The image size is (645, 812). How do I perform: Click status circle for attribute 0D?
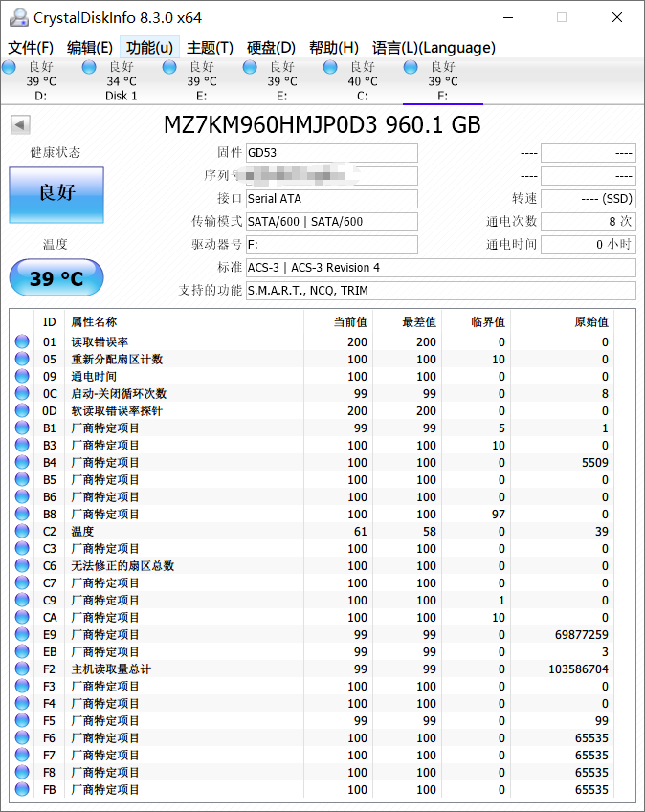tap(22, 410)
